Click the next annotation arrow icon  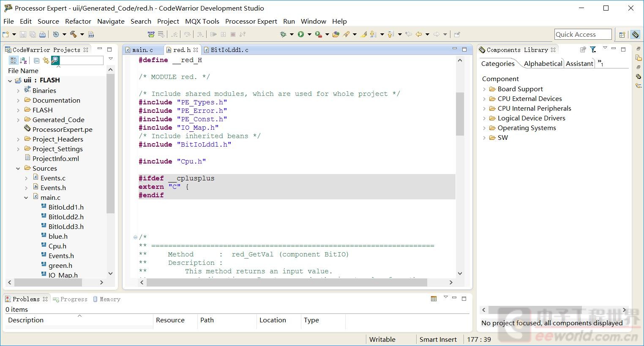[373, 34]
